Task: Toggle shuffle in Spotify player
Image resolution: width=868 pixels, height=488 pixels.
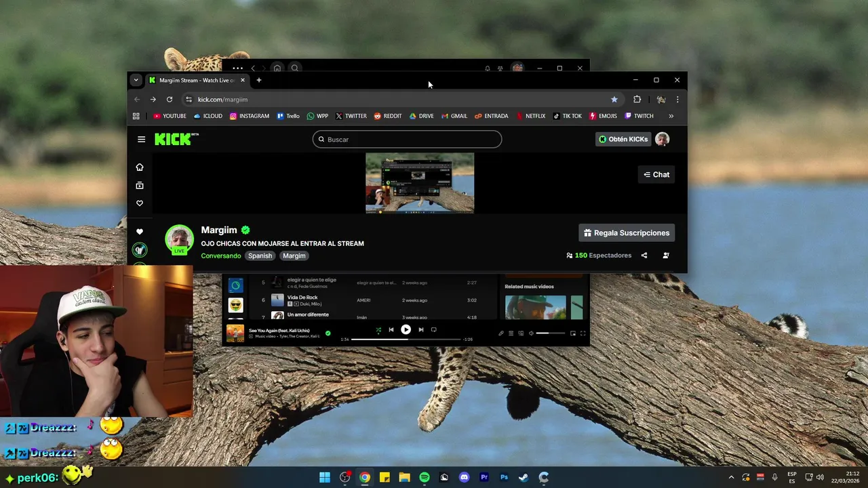Action: pos(378,330)
